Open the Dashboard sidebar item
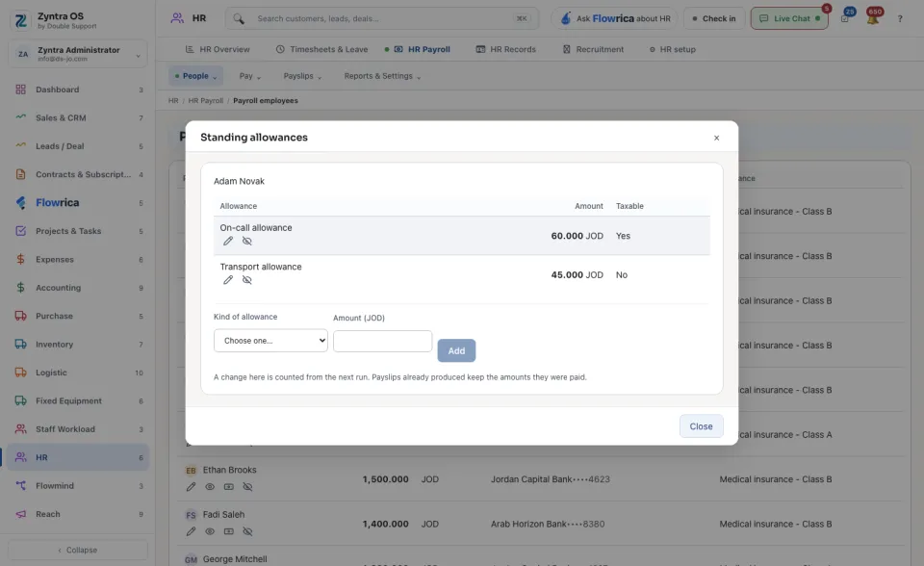The image size is (924, 566). tap(78, 90)
